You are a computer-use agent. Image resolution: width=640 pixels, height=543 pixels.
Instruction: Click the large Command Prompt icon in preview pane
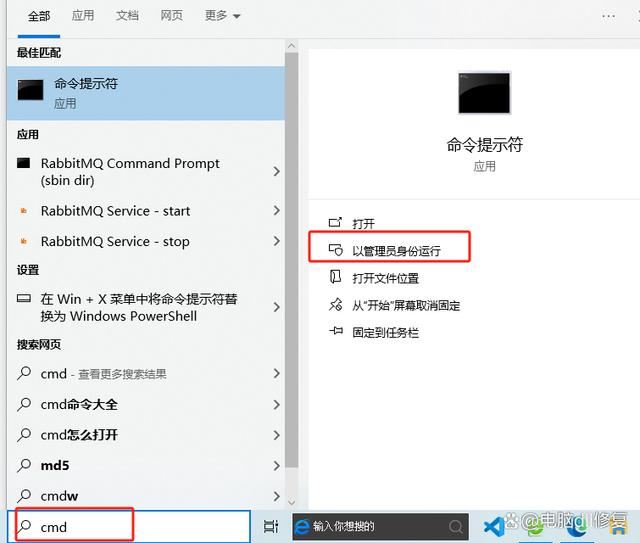coord(484,92)
